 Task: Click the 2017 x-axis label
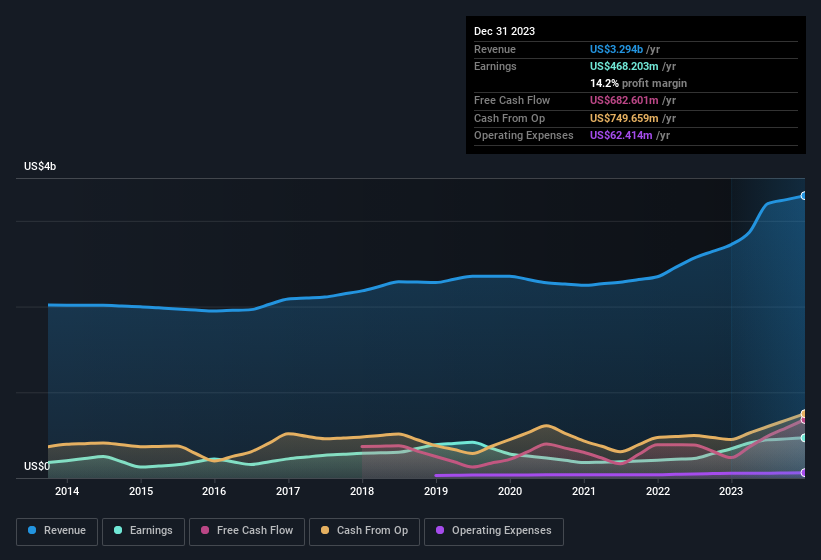(x=288, y=491)
